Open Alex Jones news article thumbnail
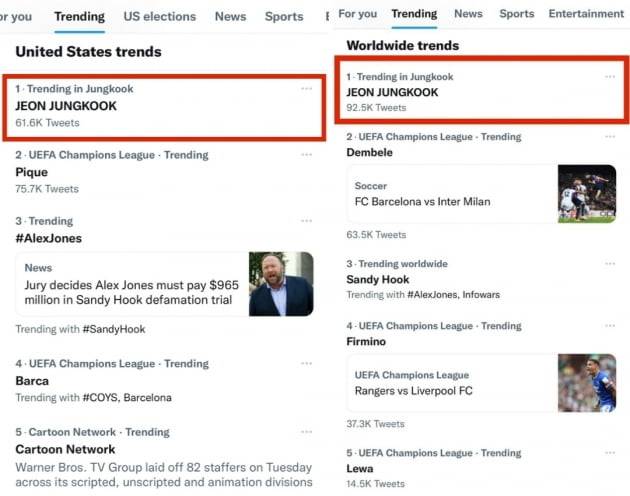630x496 pixels. coord(281,284)
